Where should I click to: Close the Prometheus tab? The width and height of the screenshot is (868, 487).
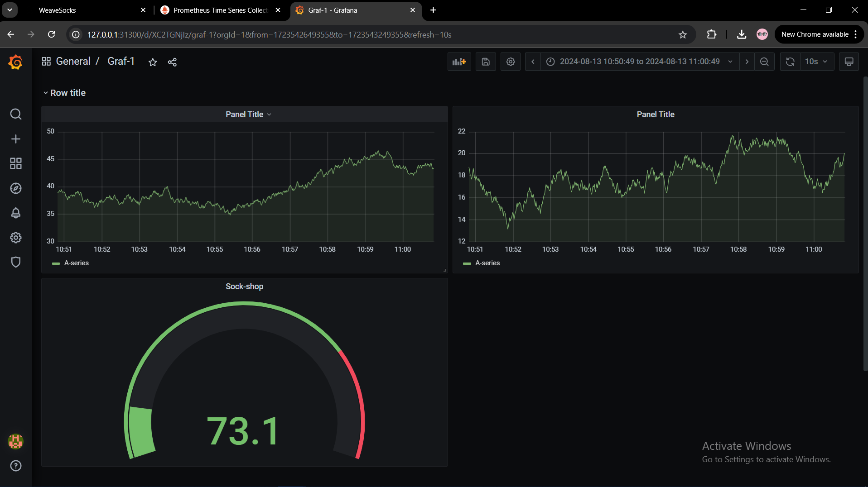tap(278, 10)
